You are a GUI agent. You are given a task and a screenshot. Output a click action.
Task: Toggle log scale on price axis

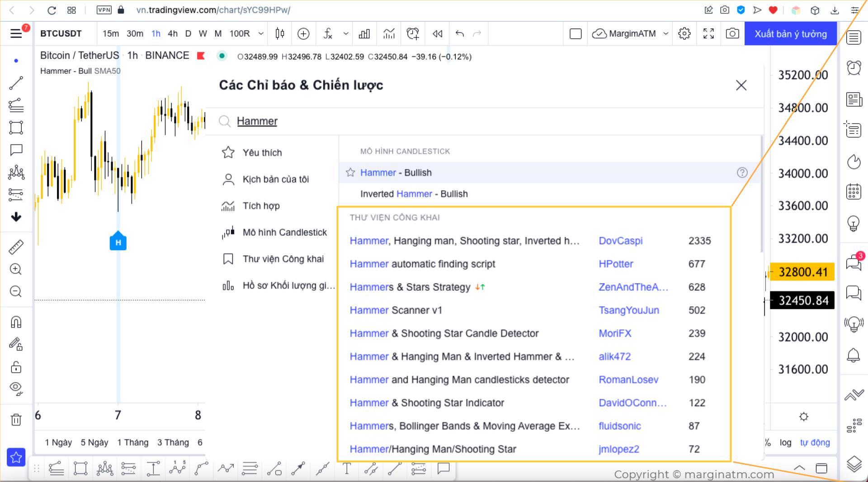pyautogui.click(x=785, y=443)
